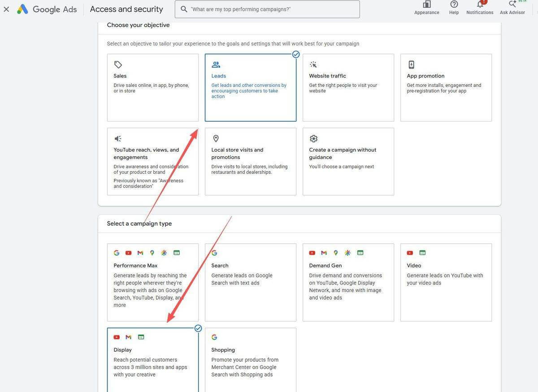This screenshot has height=392, width=538.
Task: Select the Website traffic objective
Action: (348, 88)
